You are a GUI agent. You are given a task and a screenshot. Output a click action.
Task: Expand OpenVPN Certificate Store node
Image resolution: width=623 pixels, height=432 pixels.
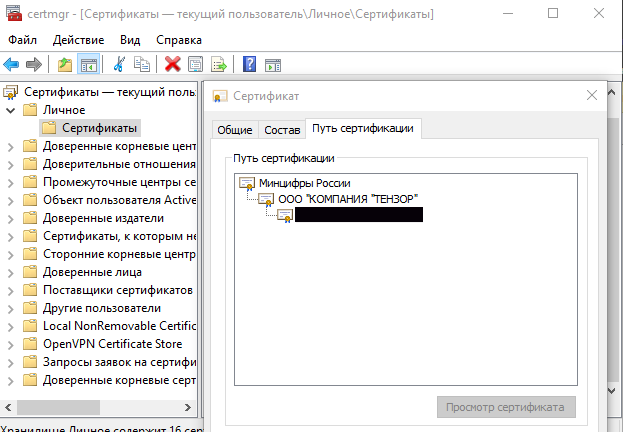pos(11,345)
